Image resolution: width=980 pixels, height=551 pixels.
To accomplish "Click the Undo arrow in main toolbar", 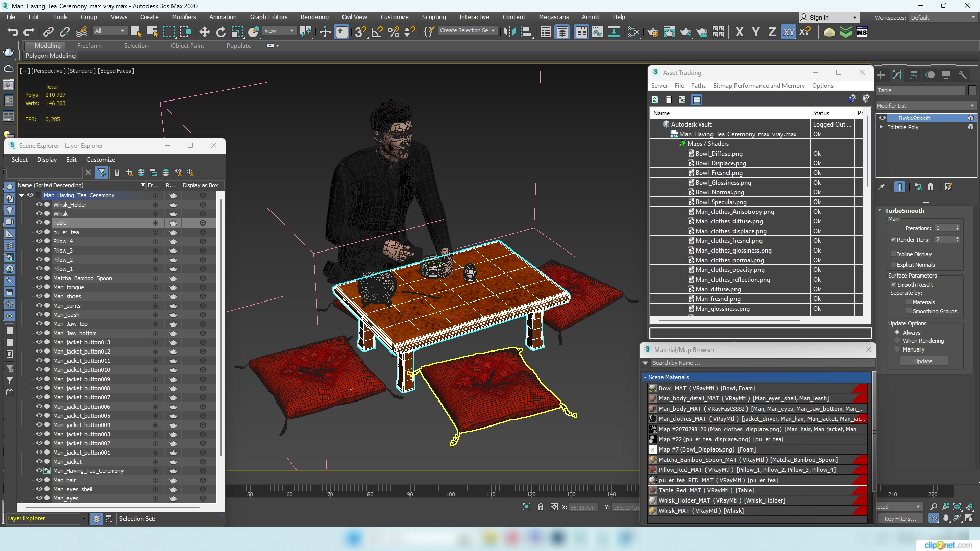I will coord(13,32).
